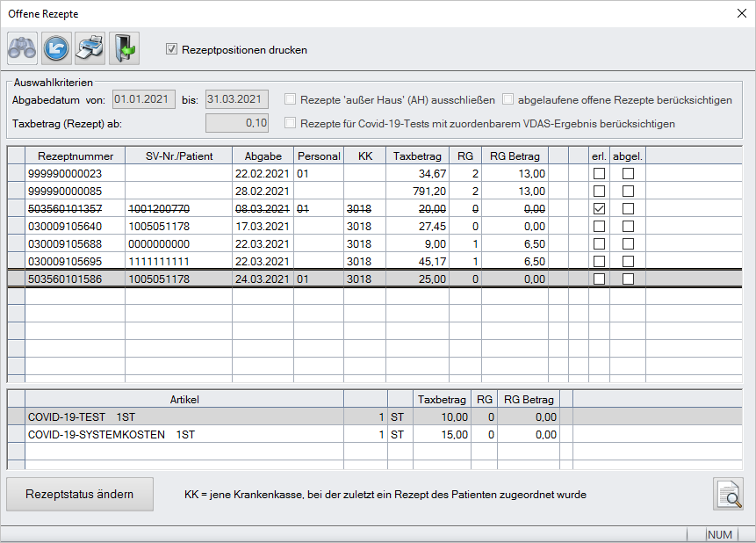Tick abgel. checkbox for Rezept 999990000023
The width and height of the screenshot is (756, 543).
click(628, 174)
